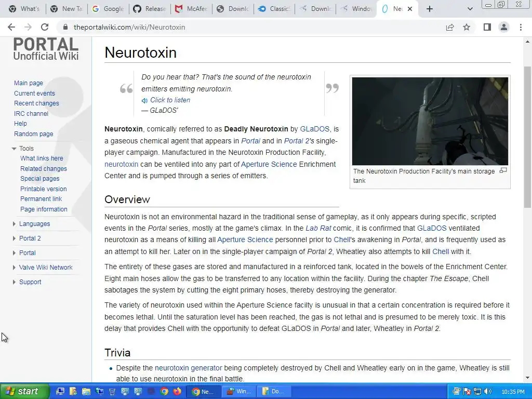Switch to the New Tab tab
This screenshot has height=399, width=532.
(66, 9)
